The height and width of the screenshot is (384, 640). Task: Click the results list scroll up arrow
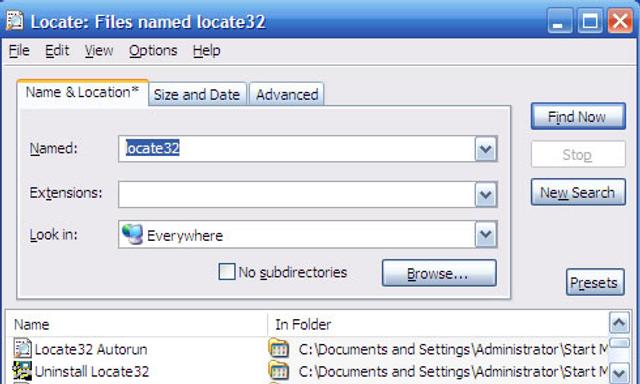pyautogui.click(x=619, y=323)
